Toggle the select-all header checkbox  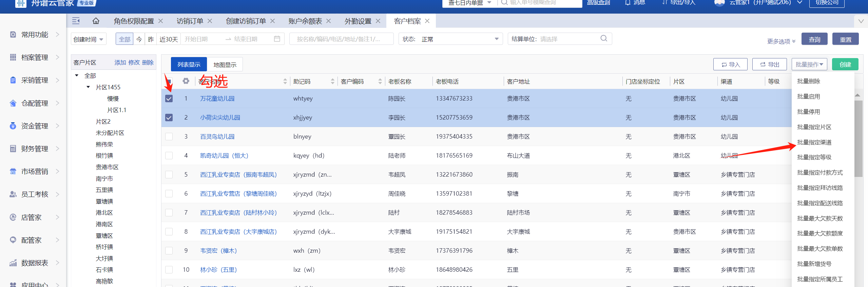point(169,82)
